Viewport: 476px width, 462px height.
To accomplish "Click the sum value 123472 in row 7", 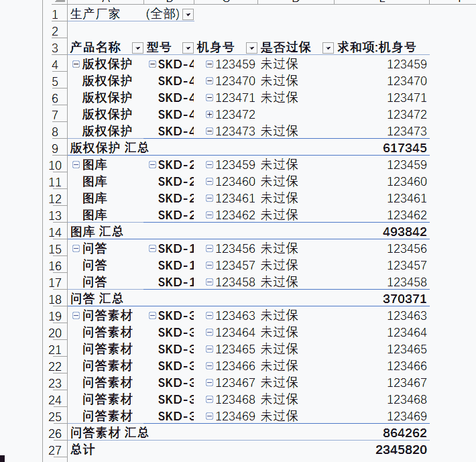I will [x=407, y=115].
